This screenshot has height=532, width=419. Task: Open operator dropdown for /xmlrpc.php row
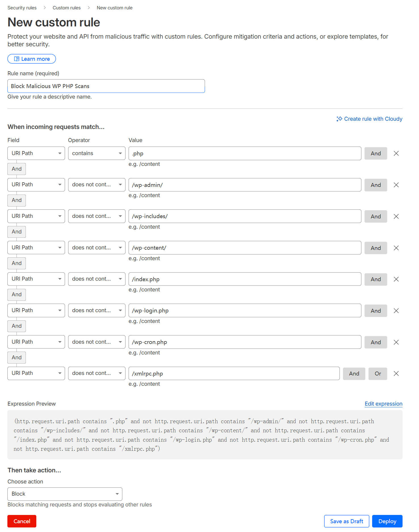point(97,373)
